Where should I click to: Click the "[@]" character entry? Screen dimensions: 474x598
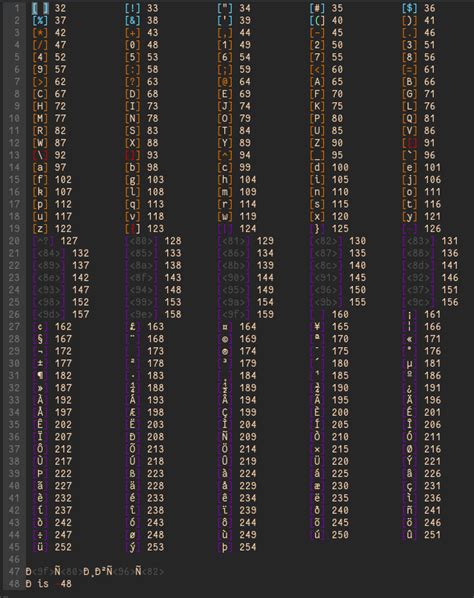point(225,82)
